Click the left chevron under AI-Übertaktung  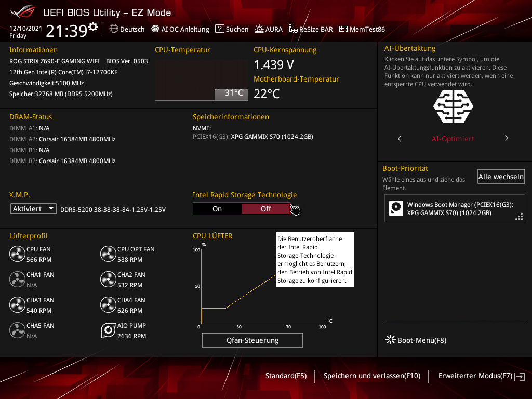tap(400, 139)
